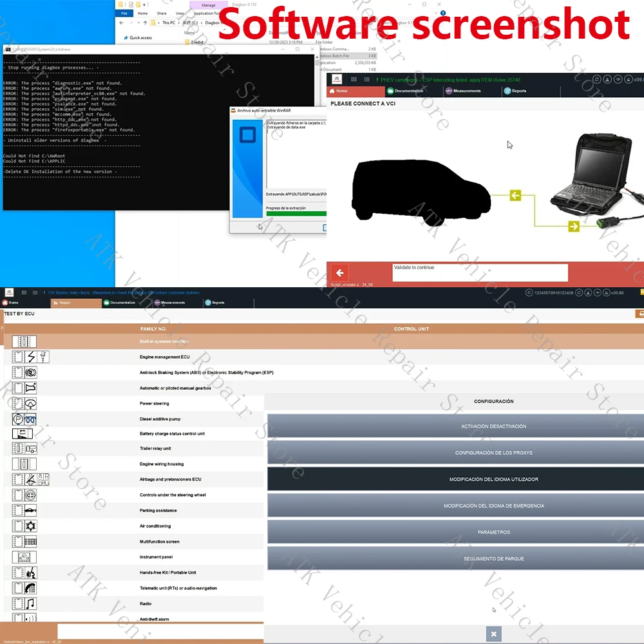Select the Instrument panel icon
Viewport: 644px width, 644px height.
[24, 557]
